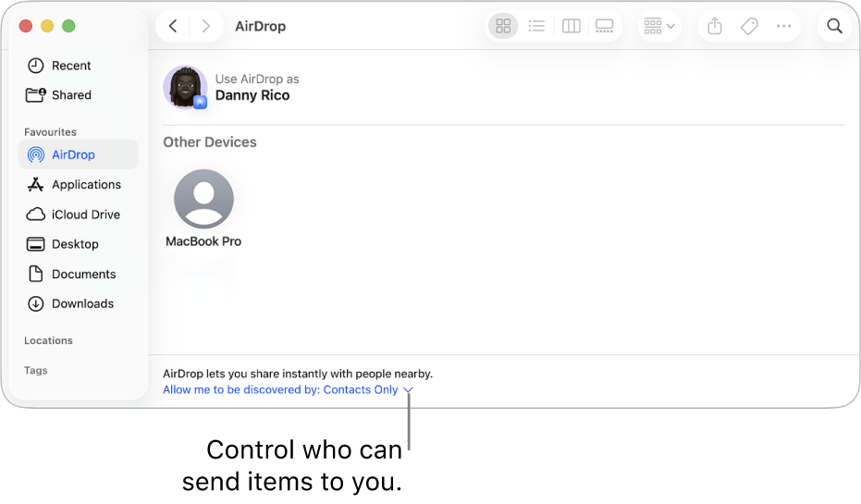This screenshot has width=861, height=504.
Task: Click the 'Other Devices' heading
Action: coord(210,142)
